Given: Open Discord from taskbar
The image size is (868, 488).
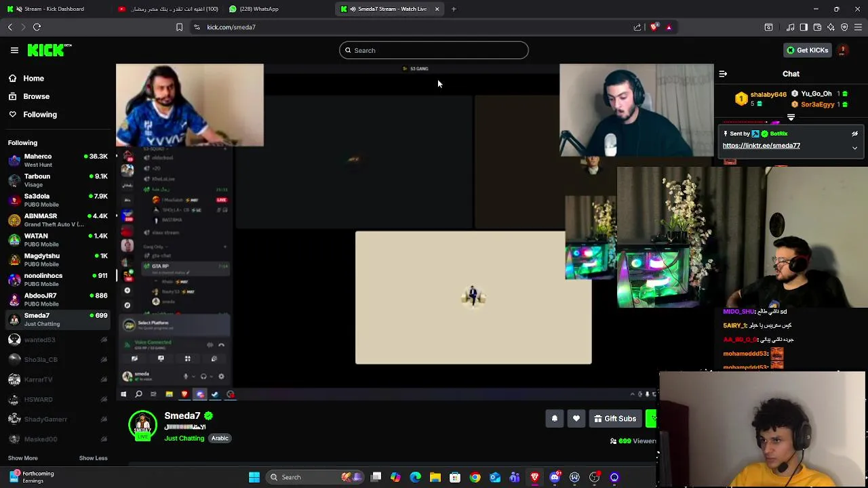Looking at the screenshot, I should pos(555,477).
